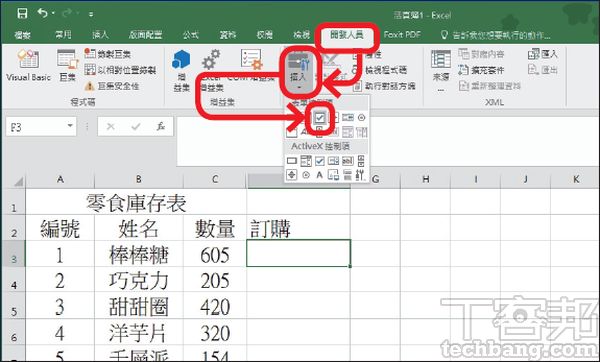600x362 pixels.
Task: Open the blue 增益集 add-ins store
Action: pos(181,71)
